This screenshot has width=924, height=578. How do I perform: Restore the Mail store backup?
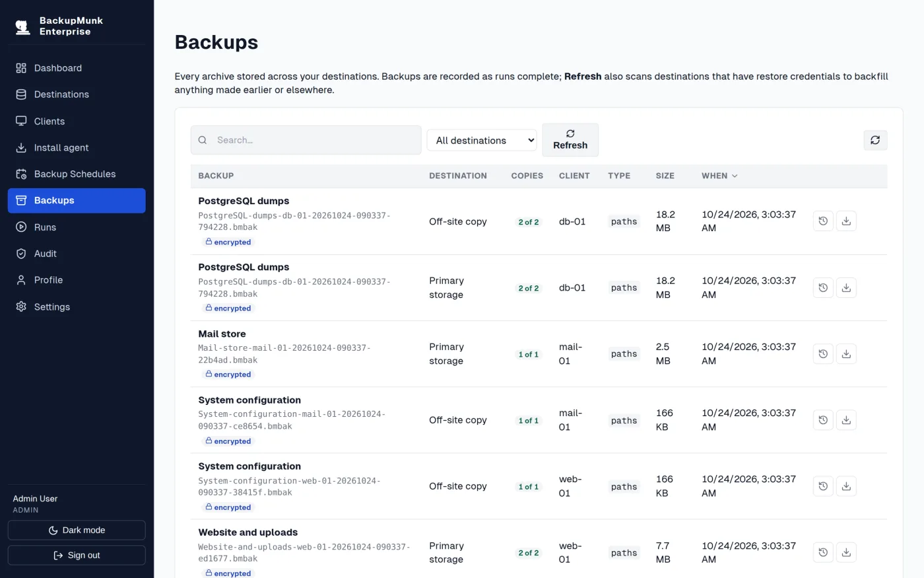[823, 354]
